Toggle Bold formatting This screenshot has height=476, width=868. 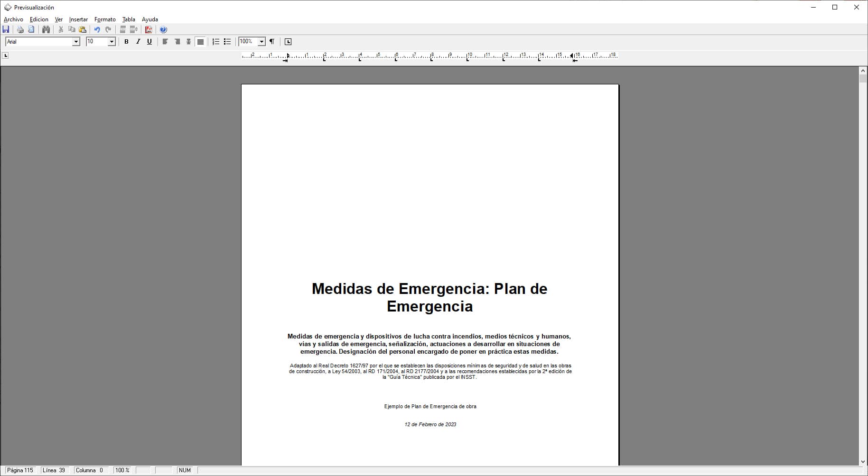(126, 42)
